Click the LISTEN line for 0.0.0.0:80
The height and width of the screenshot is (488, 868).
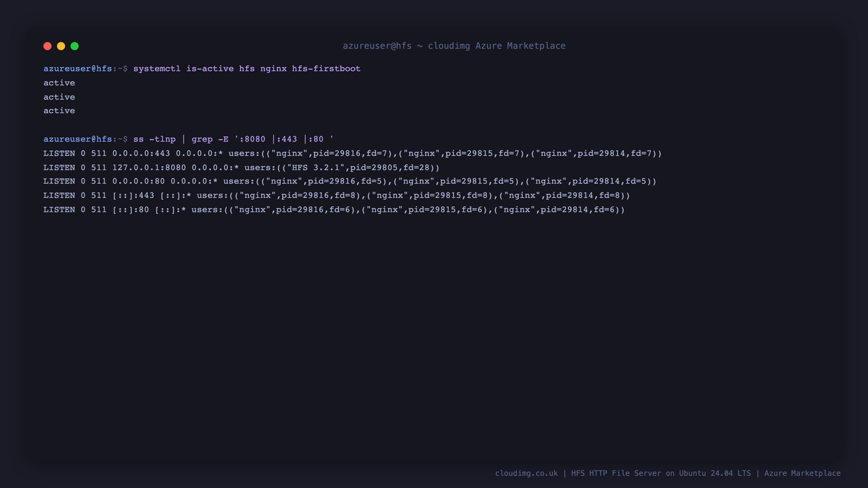point(350,181)
